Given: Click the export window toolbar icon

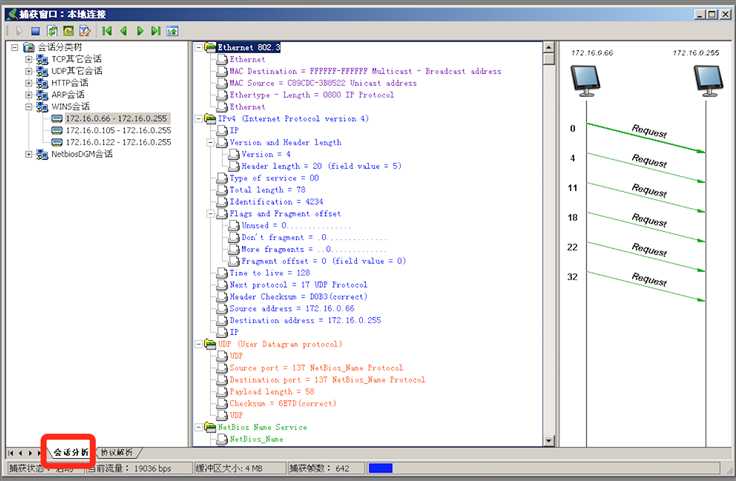Looking at the screenshot, I should pyautogui.click(x=172, y=31).
